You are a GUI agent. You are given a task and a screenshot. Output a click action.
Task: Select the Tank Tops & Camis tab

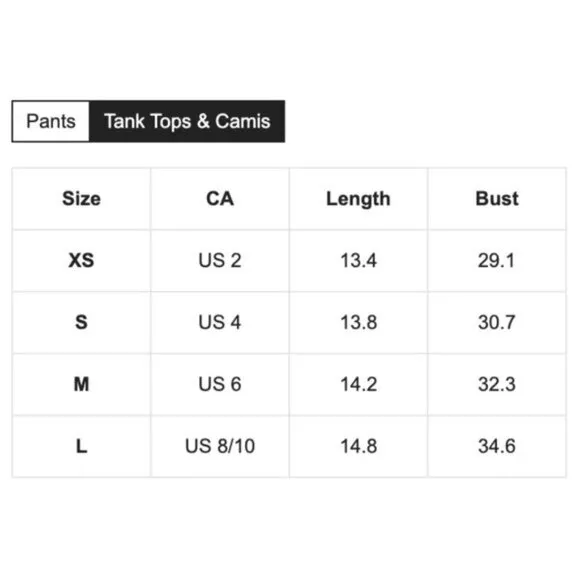187,121
